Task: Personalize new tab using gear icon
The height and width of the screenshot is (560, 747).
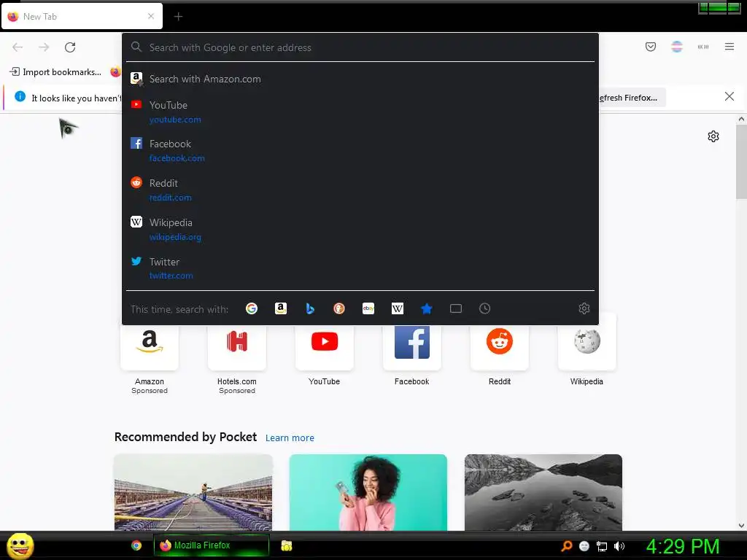Action: click(x=713, y=136)
